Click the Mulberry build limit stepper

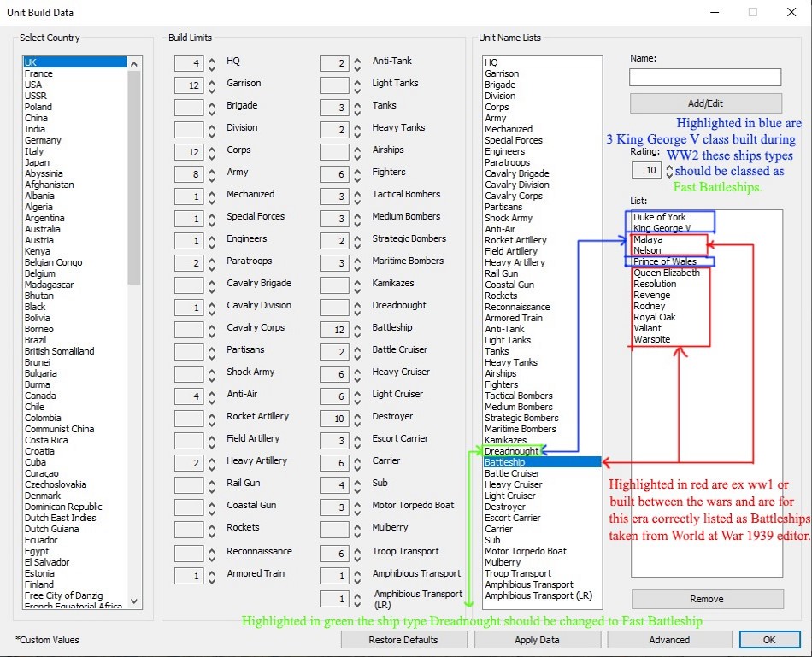(x=357, y=530)
